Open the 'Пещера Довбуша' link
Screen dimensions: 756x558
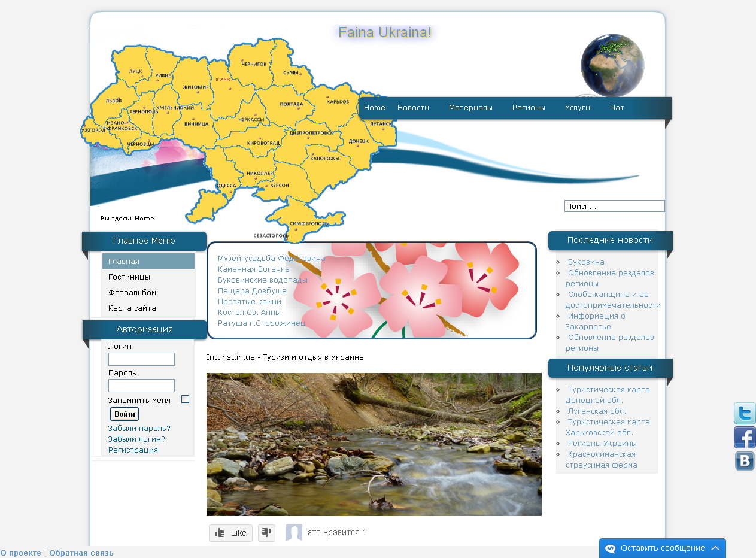[x=252, y=291]
